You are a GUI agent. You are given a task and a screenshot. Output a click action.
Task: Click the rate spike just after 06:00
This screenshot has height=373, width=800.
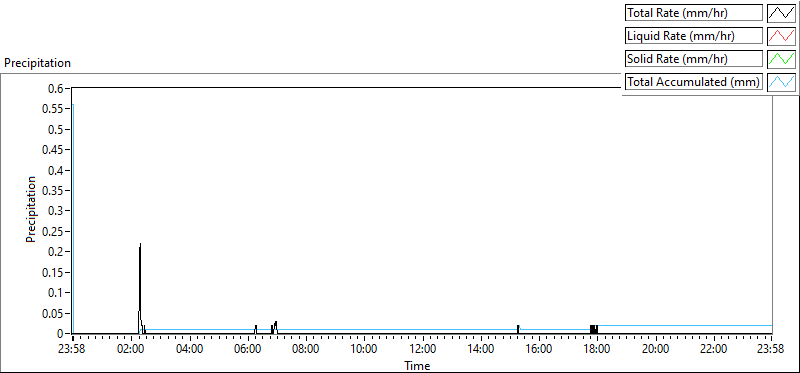click(x=256, y=329)
